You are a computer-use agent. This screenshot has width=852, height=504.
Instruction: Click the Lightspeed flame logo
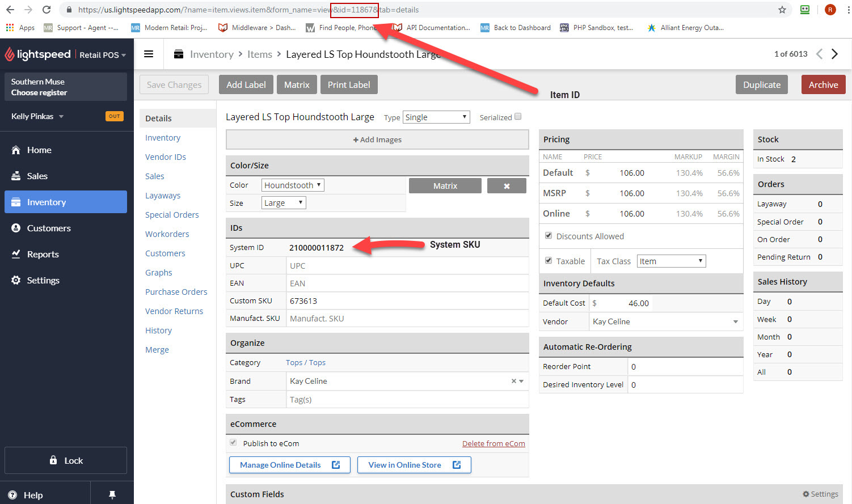pyautogui.click(x=10, y=54)
